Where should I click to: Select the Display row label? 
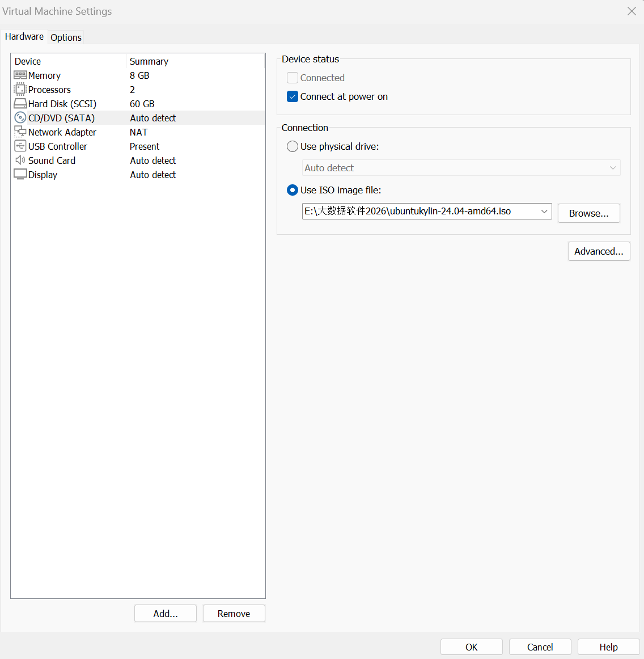point(43,175)
